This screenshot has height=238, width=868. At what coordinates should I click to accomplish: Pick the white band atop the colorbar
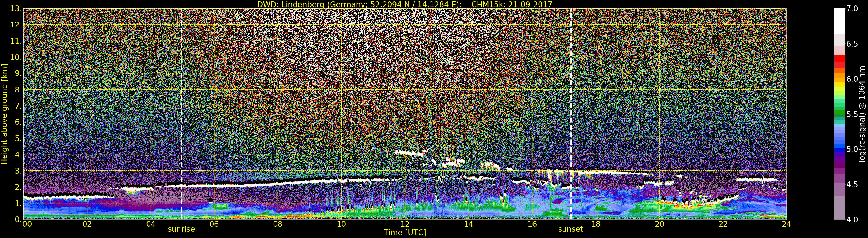coord(839,21)
